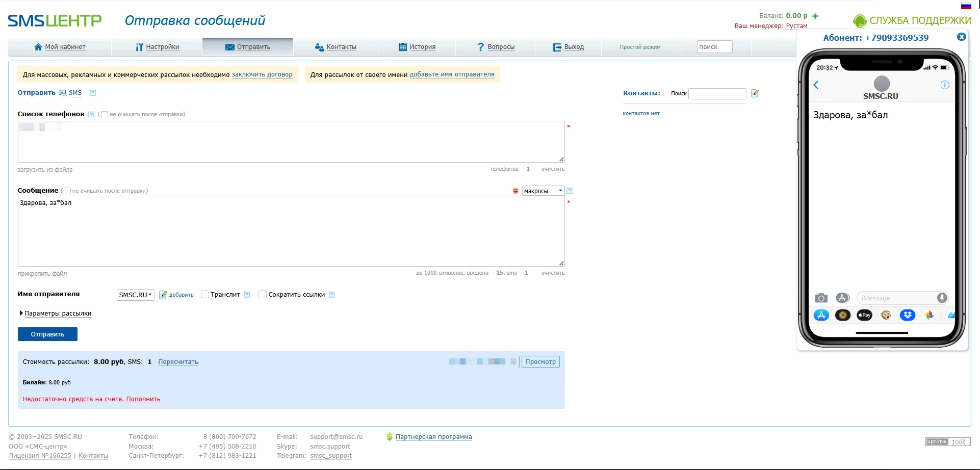The width and height of the screenshot is (980, 470).
Task: Open Контакты tab
Action: pyautogui.click(x=336, y=47)
